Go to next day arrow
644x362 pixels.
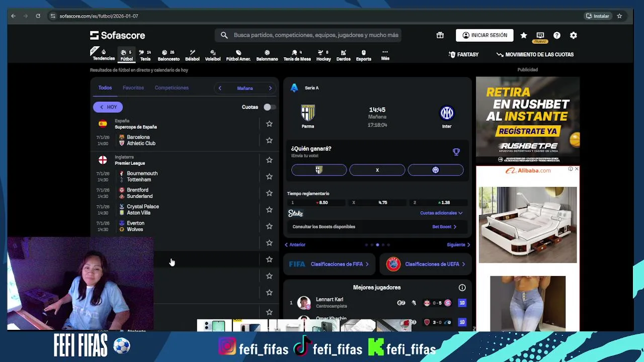(x=270, y=88)
